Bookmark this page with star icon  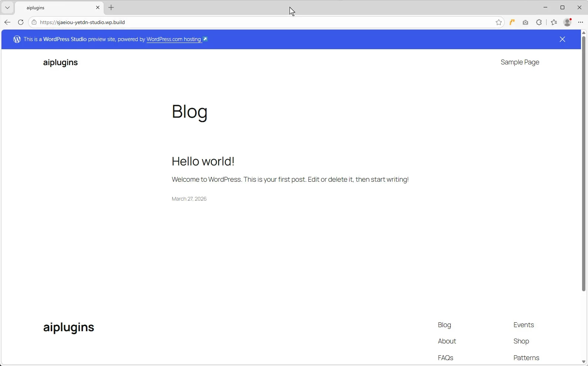498,22
